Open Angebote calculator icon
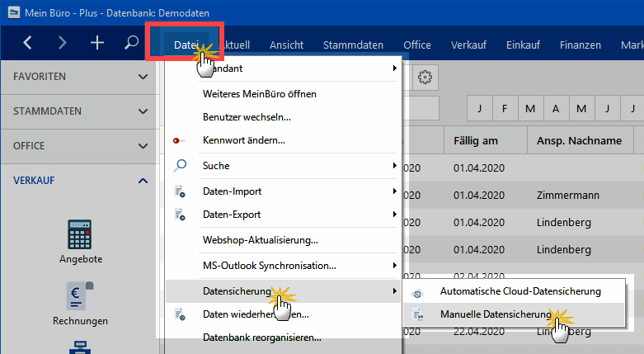 [x=80, y=234]
